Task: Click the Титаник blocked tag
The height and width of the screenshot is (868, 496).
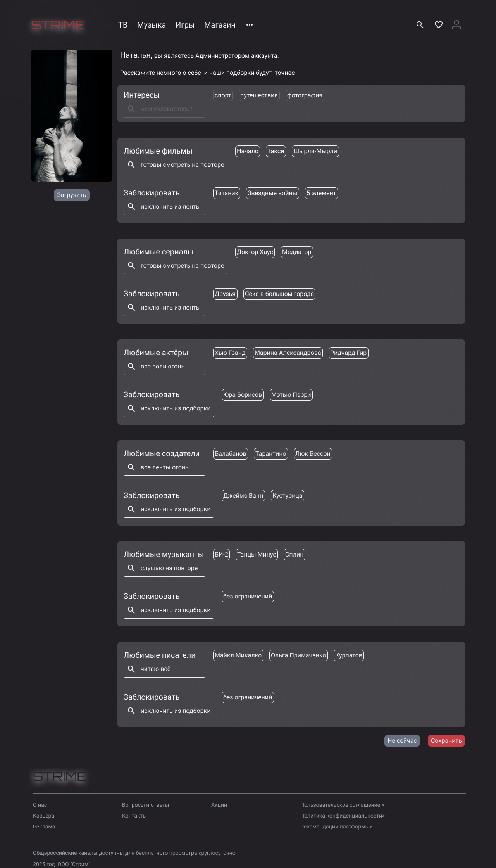Action: 227,193
